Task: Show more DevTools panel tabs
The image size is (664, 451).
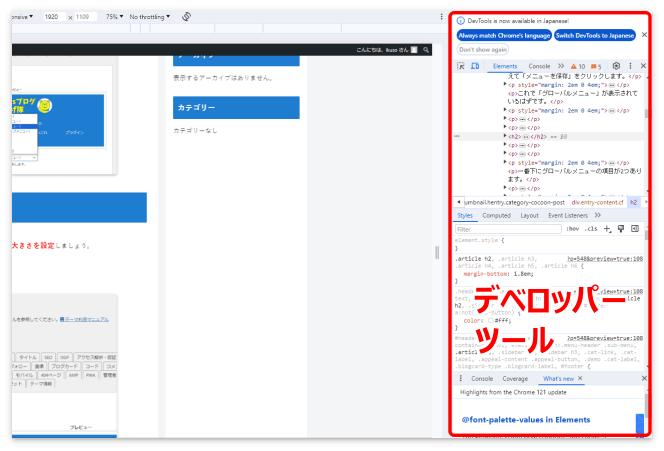Action: [561, 66]
